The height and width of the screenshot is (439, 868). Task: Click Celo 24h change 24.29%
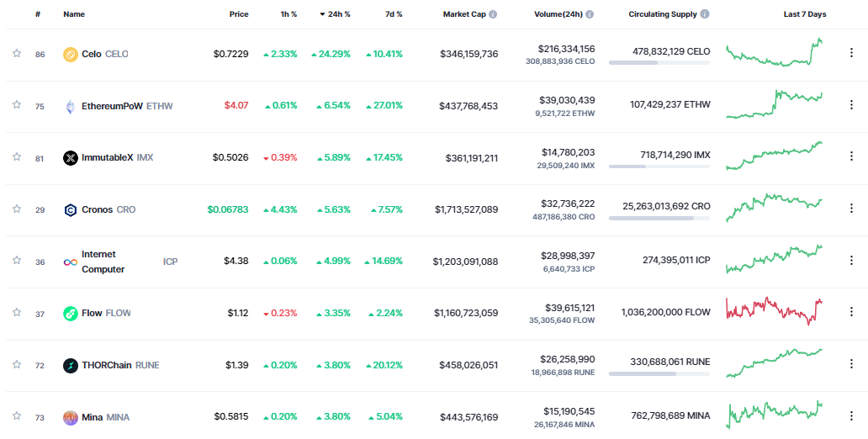(331, 55)
